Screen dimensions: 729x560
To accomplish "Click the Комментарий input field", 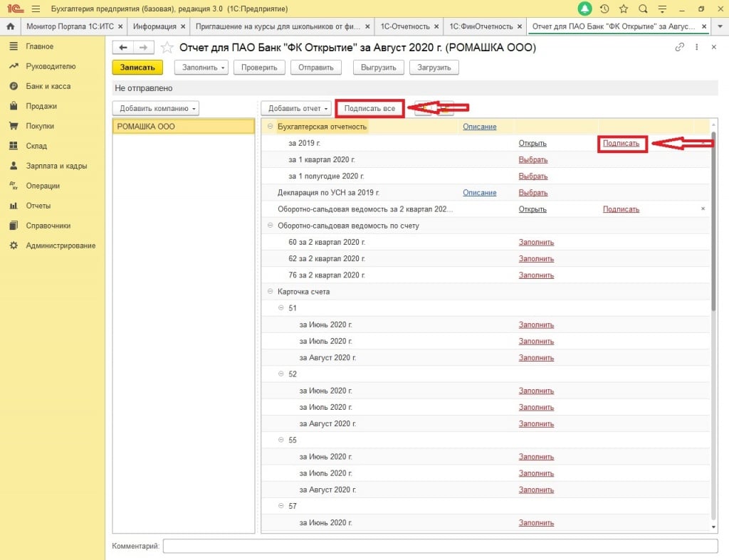I will pos(440,546).
